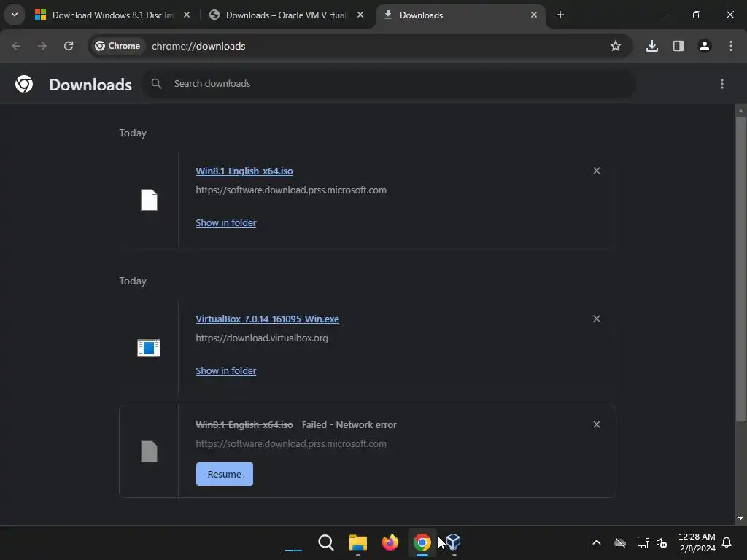
Task: Show in folder for Win8.1_English_x64.iso
Action: coord(226,223)
